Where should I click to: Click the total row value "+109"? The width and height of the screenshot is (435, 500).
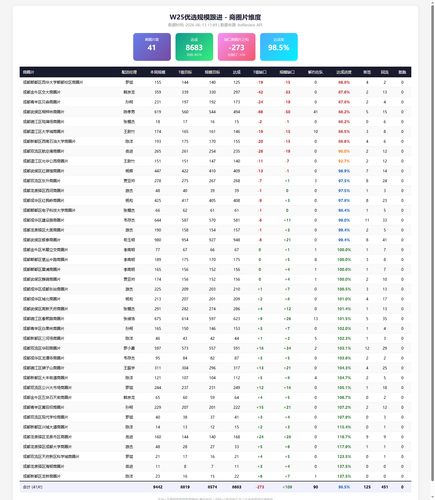tap(287, 487)
